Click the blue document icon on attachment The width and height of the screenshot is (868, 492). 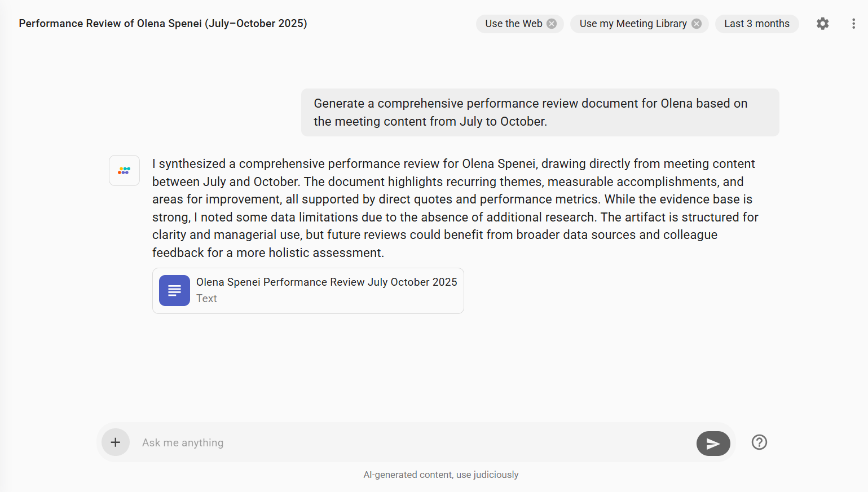click(174, 291)
